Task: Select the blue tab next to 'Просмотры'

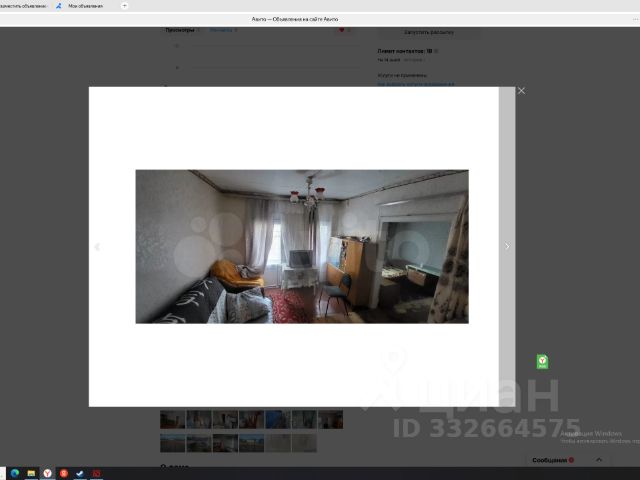Action: 223,30
